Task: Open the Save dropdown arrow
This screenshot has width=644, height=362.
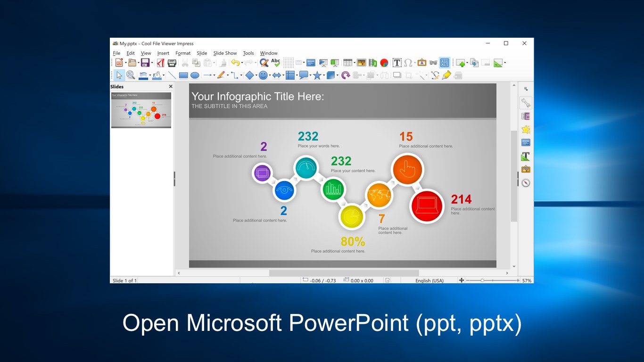Action: tap(152, 63)
